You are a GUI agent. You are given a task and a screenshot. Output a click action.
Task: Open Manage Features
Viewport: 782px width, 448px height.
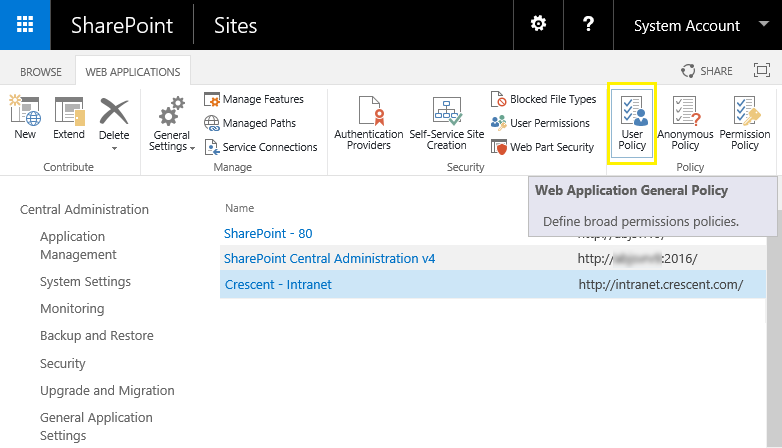(x=254, y=99)
